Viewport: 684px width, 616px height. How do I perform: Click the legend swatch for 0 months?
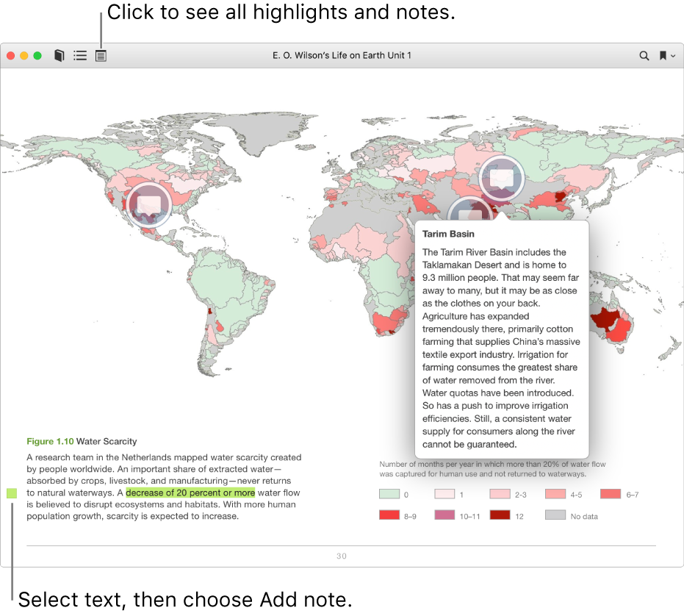tap(389, 494)
